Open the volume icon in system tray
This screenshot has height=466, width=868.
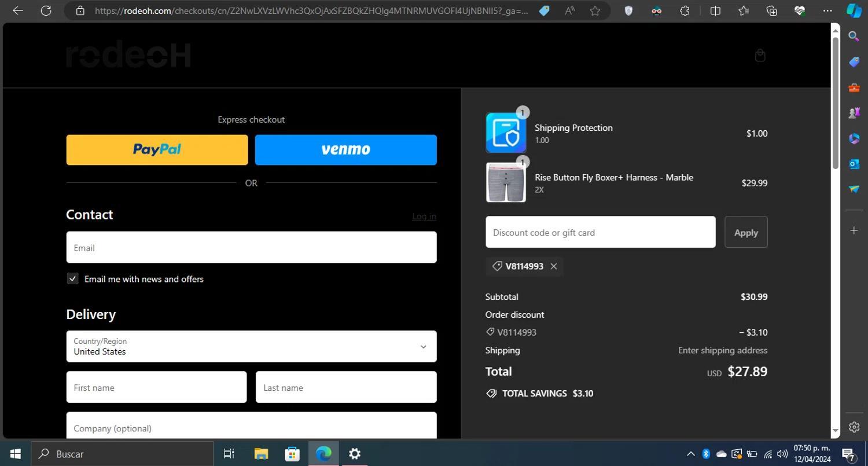(x=782, y=454)
